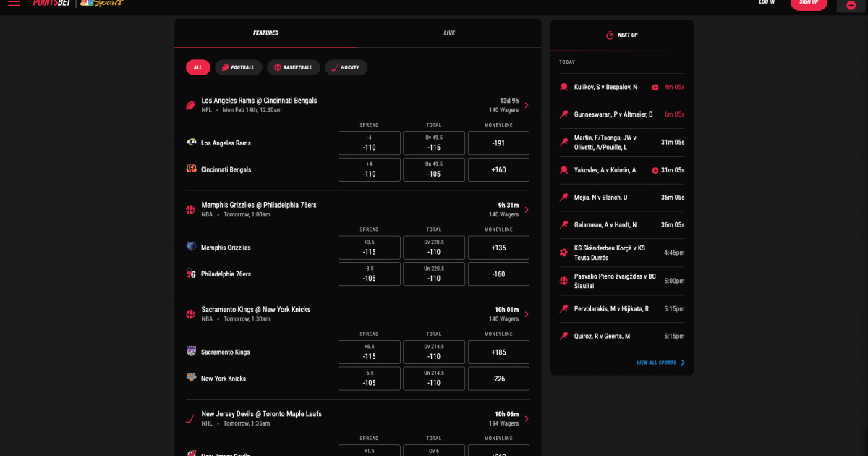The image size is (868, 456).
Task: Open the hamburger navigation menu
Action: pyautogui.click(x=14, y=3)
